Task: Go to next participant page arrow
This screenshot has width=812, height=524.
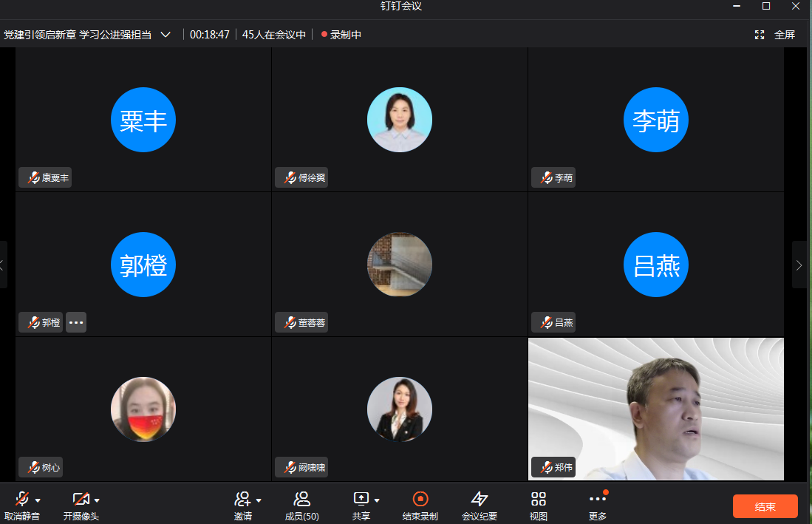Action: tap(799, 265)
